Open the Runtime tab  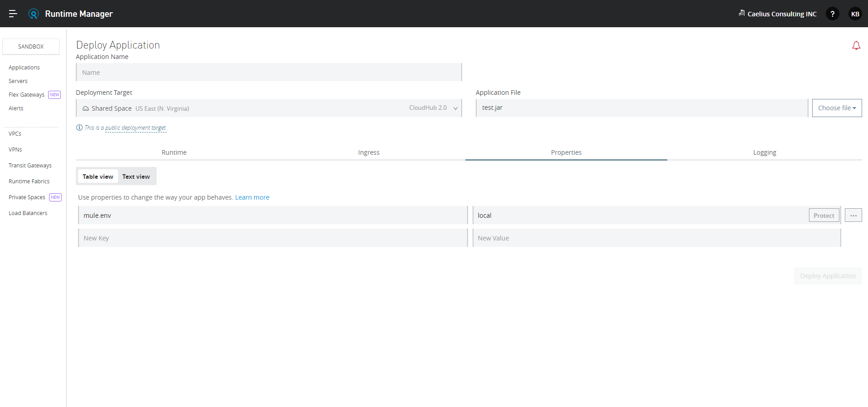(174, 152)
